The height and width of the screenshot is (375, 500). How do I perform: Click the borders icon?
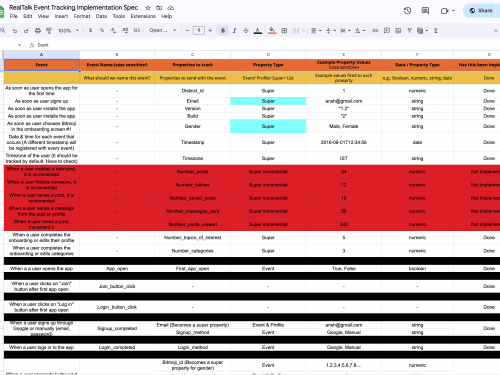[x=284, y=31]
